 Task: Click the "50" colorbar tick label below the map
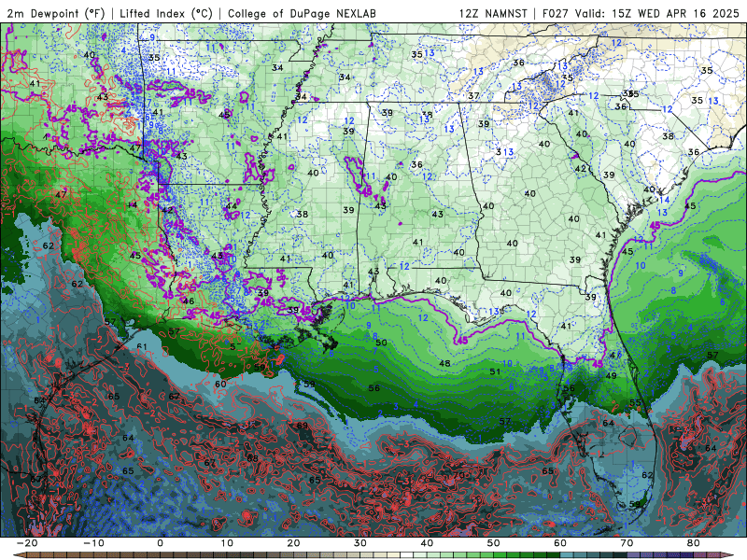coord(494,543)
